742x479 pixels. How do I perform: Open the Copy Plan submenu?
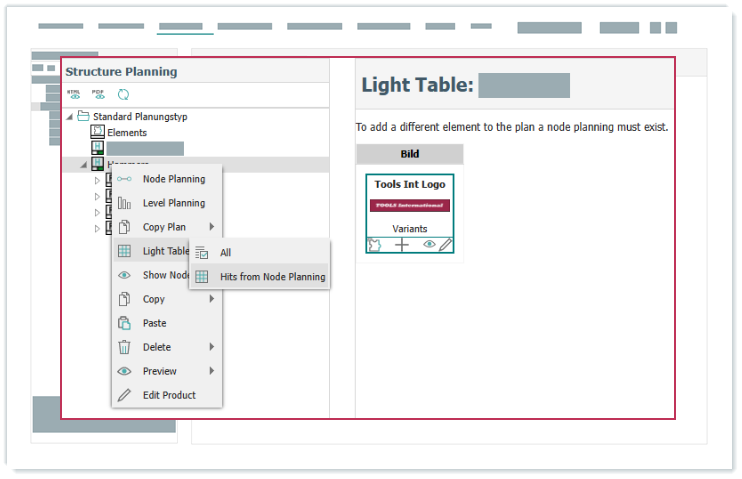tap(165, 227)
